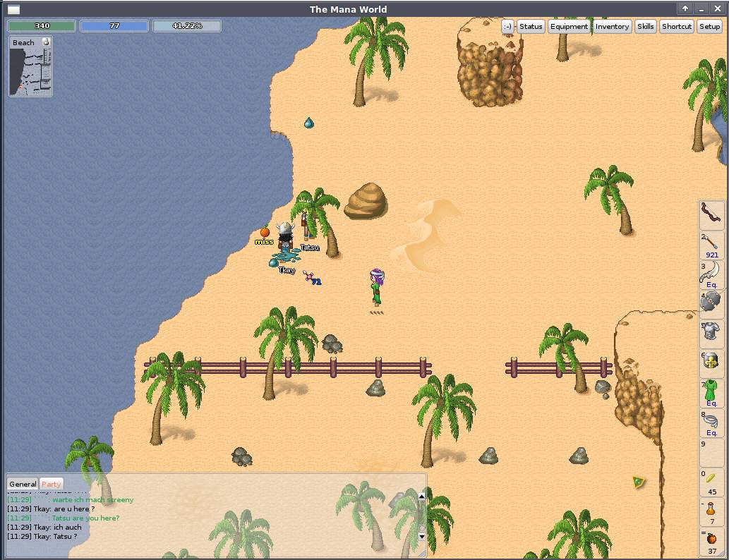Click chat line 'warte ich mach screeny'
This screenshot has height=560, width=729.
click(70, 499)
